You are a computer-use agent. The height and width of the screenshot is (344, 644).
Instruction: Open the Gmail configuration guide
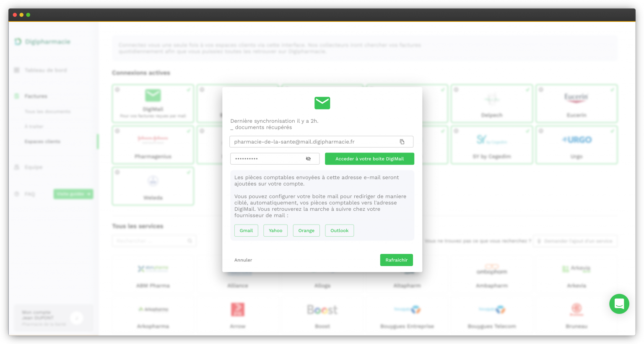coord(246,230)
